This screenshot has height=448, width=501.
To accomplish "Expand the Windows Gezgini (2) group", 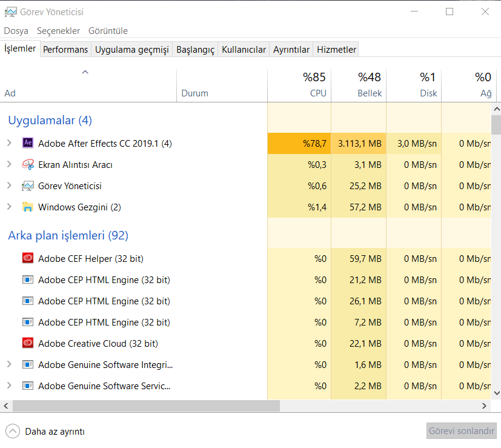I will 9,207.
